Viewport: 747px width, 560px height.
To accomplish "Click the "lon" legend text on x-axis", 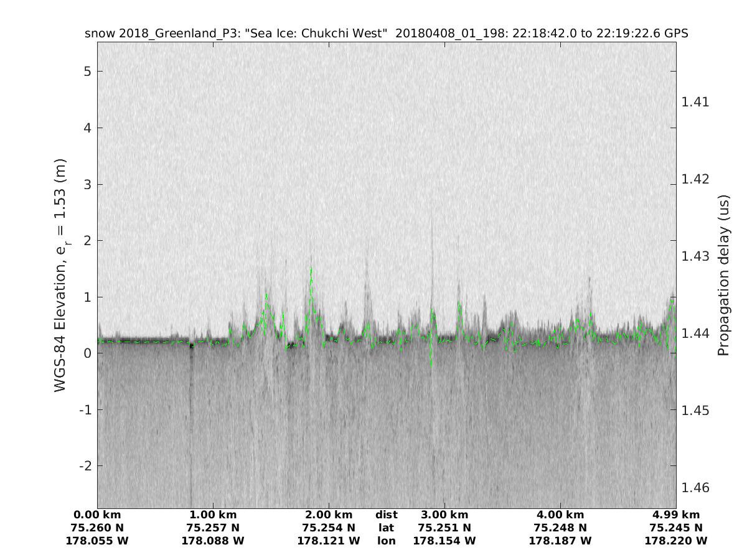I will [x=386, y=541].
